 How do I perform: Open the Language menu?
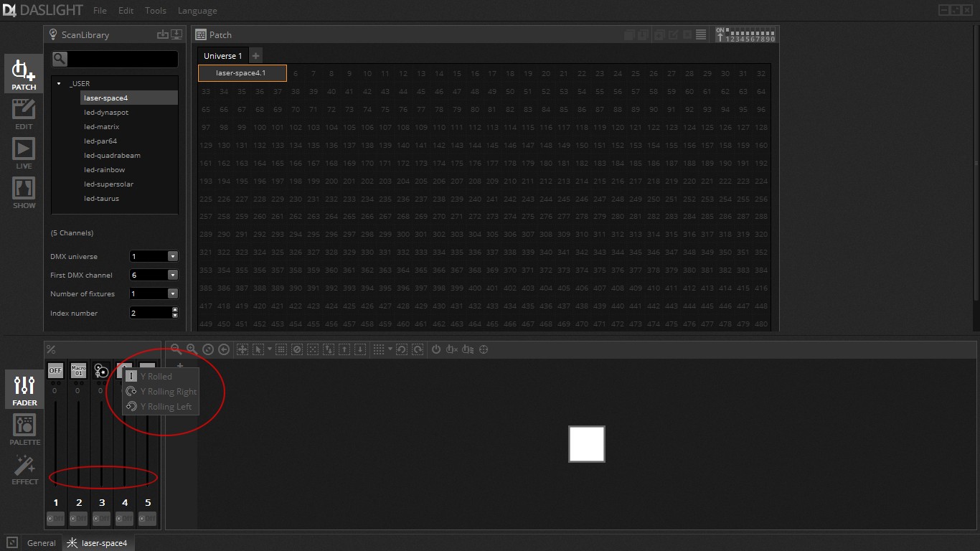pos(197,11)
